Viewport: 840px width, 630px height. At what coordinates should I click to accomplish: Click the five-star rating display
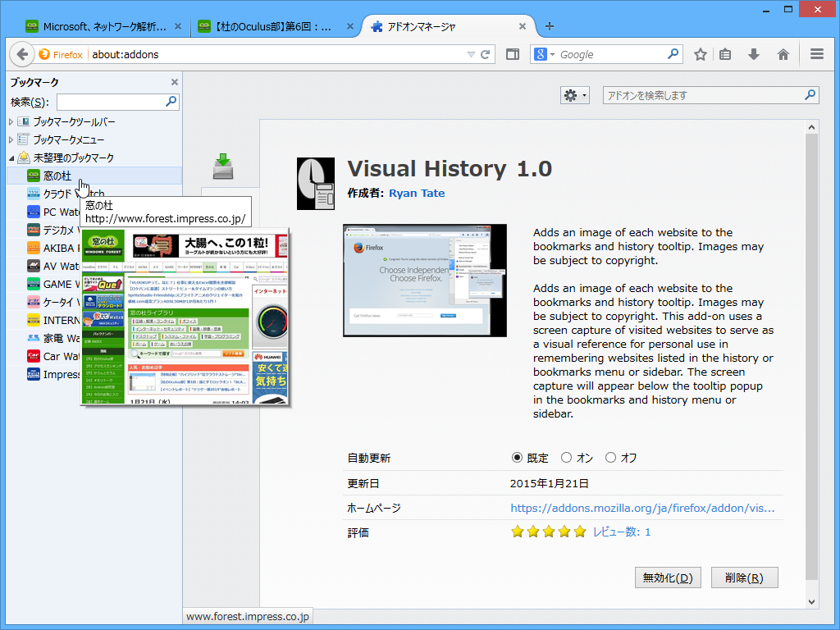click(x=549, y=532)
